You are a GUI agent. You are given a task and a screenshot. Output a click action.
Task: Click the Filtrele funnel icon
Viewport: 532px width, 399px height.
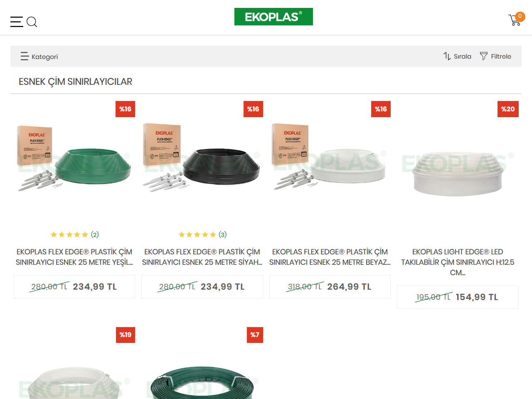point(484,56)
